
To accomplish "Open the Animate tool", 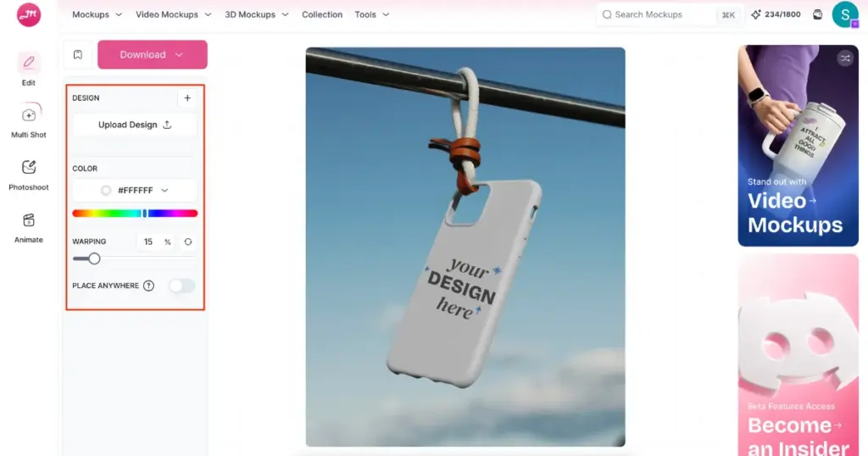I will point(29,228).
